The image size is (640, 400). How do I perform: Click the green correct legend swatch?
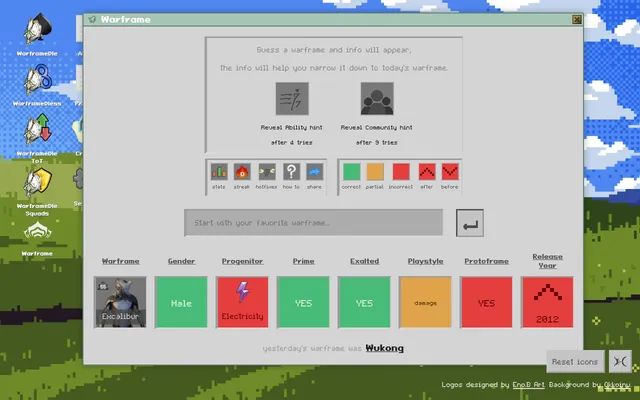coord(351,172)
